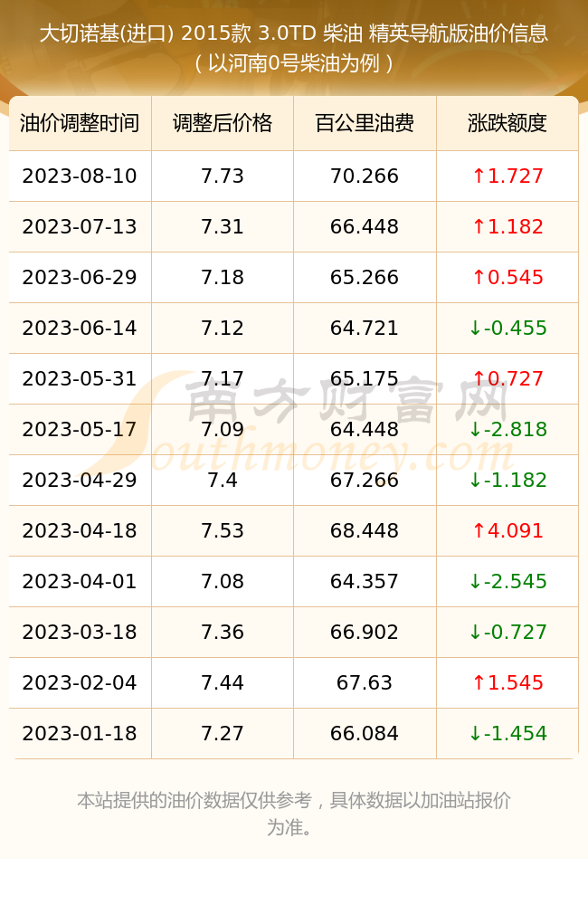This screenshot has height=905, width=588.
Task: Click the red ↑1.182 increase value
Action: tap(507, 226)
